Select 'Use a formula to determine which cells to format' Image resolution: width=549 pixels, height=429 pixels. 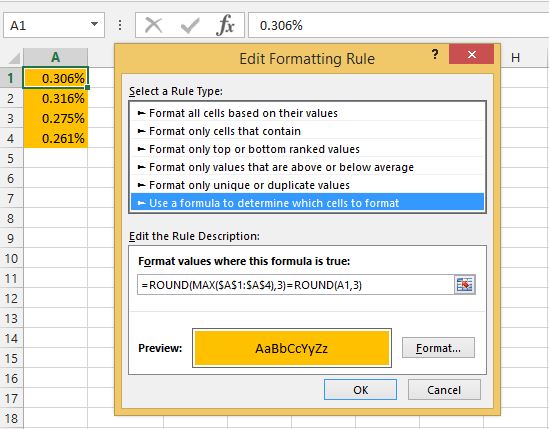point(307,203)
